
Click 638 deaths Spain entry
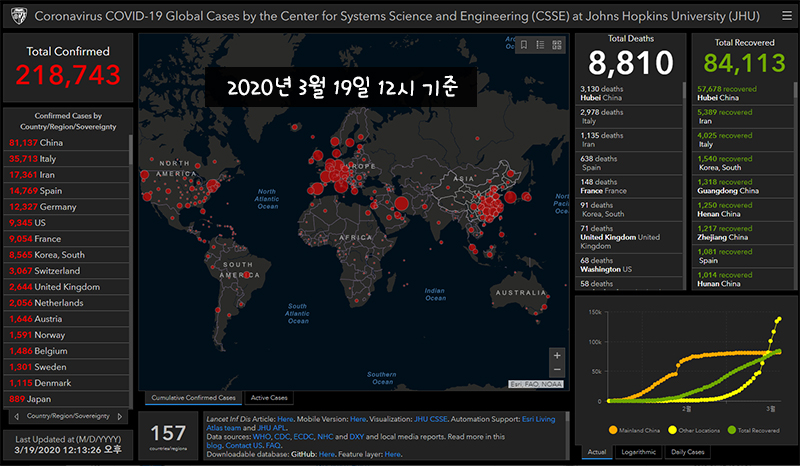coord(629,163)
